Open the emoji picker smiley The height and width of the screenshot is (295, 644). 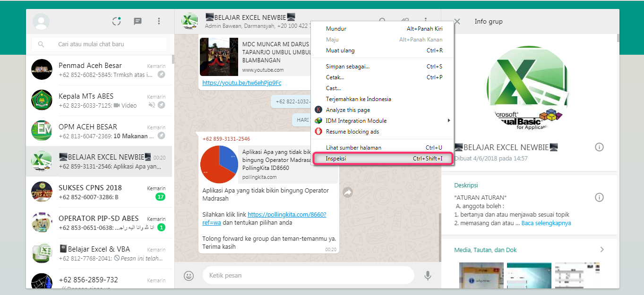point(189,276)
